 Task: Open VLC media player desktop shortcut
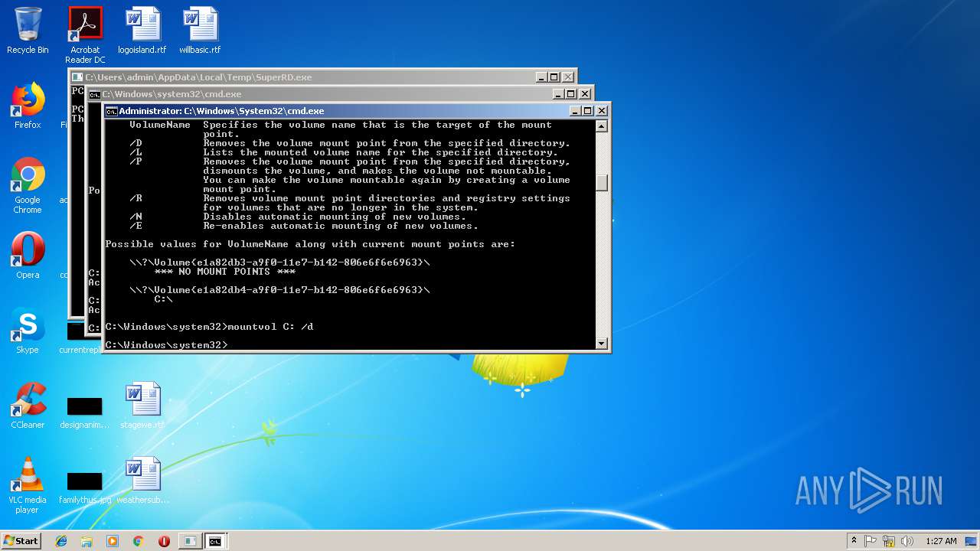click(x=28, y=486)
